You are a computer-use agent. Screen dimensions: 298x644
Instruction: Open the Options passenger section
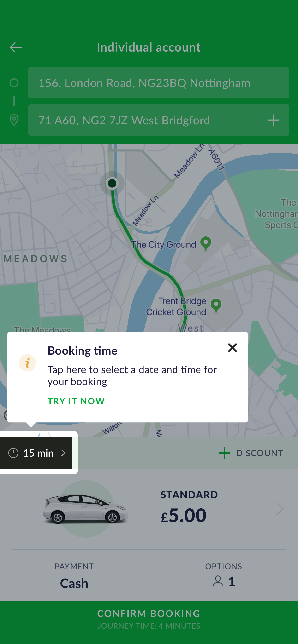[223, 575]
